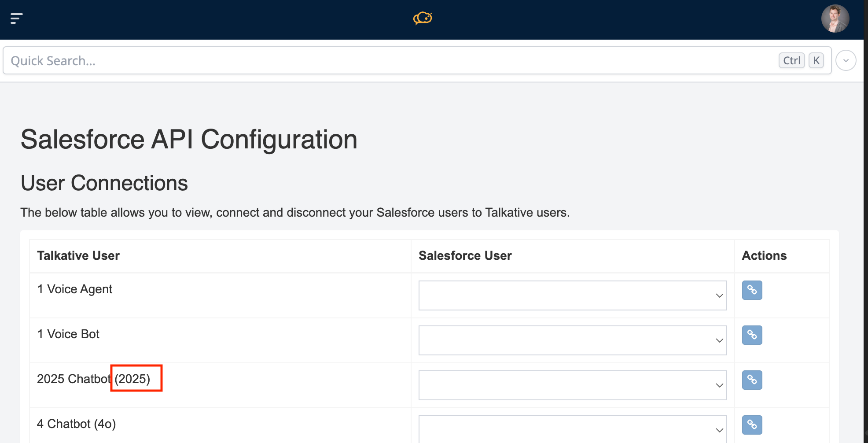
Task: Click the connect link icon for 1 Voice Bot
Action: pos(752,335)
